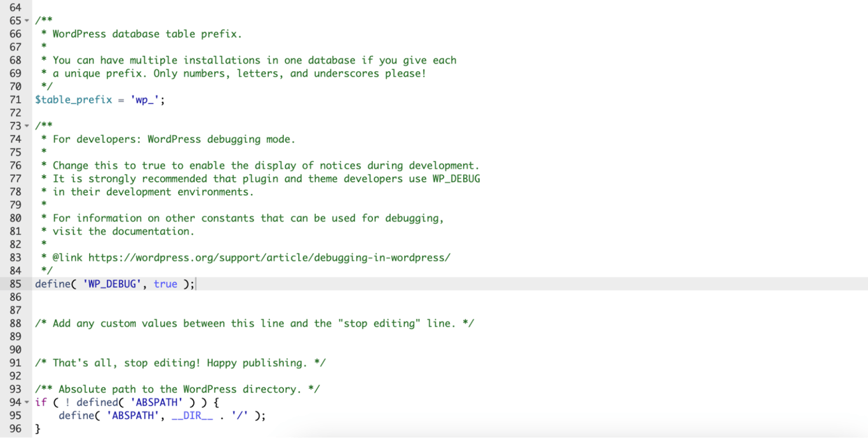
Task: Click the 'wp_' string value on line 71
Action: coord(145,100)
